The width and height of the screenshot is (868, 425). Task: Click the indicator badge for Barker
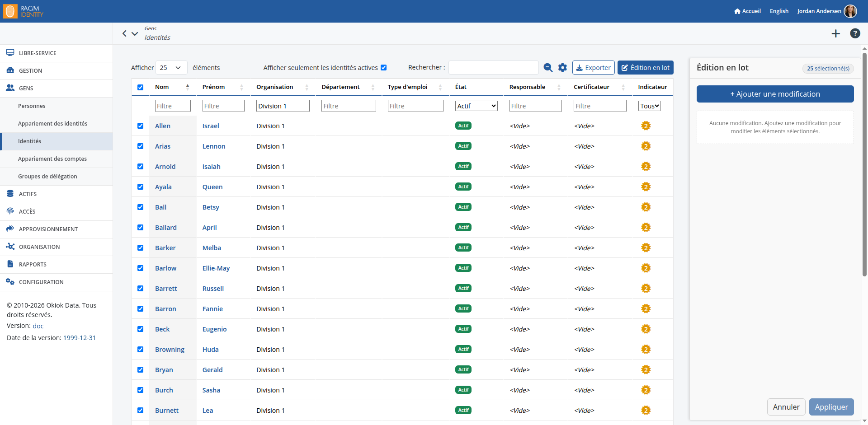click(646, 248)
